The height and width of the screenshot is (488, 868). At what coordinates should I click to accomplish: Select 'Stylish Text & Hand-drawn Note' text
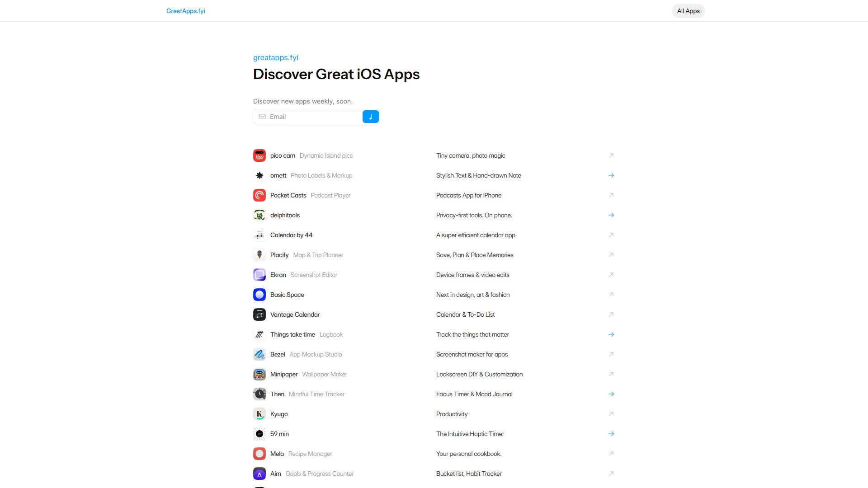pyautogui.click(x=478, y=175)
